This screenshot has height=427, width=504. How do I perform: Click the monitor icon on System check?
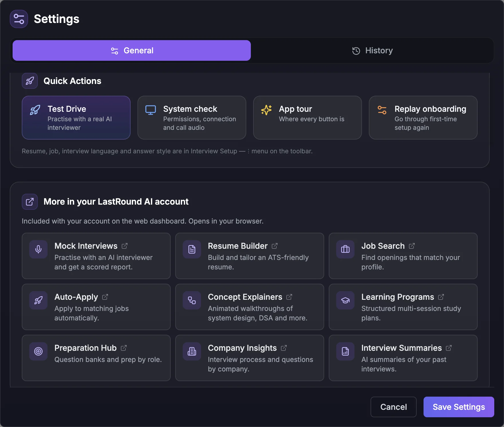click(x=151, y=110)
